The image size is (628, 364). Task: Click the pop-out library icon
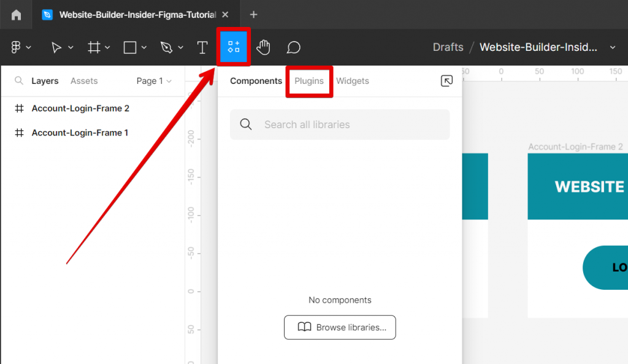coord(447,81)
